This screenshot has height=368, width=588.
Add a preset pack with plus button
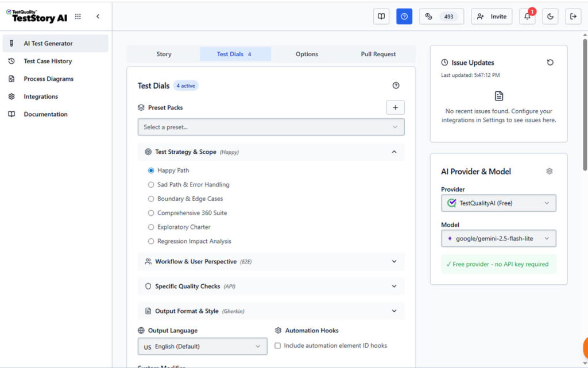point(395,107)
